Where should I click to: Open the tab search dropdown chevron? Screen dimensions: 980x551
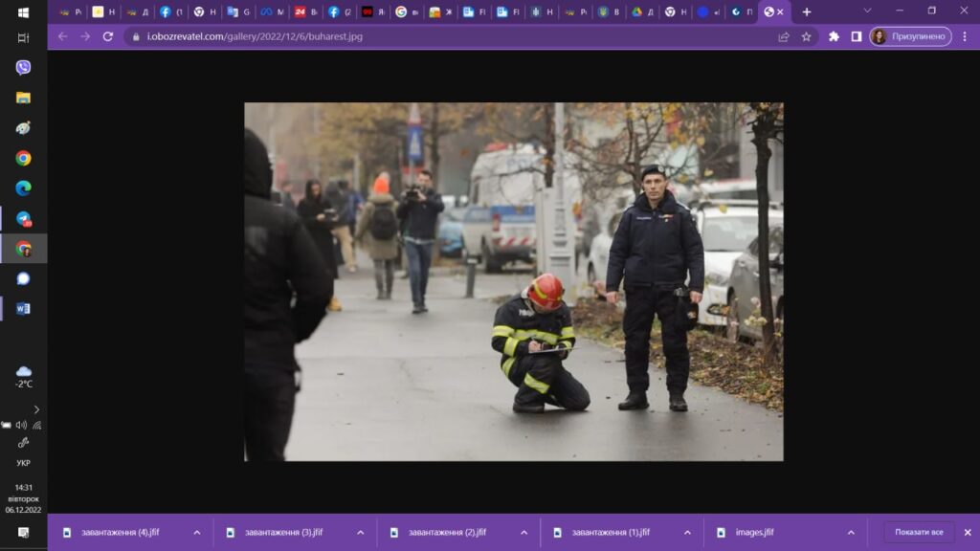click(x=867, y=11)
